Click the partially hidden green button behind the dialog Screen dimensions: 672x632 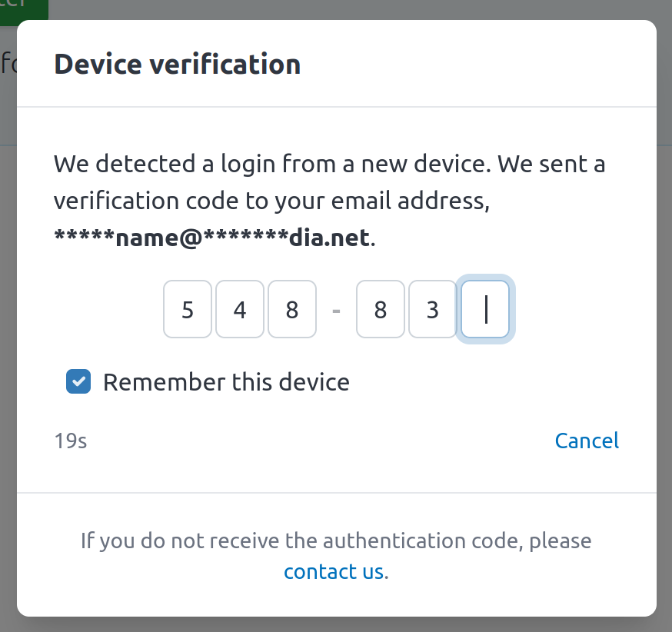tap(23, 8)
